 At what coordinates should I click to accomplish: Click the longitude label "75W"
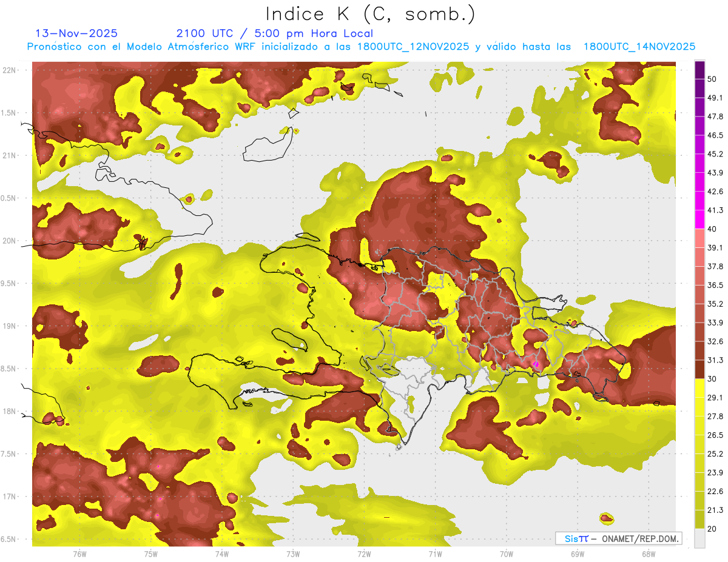click(x=151, y=554)
